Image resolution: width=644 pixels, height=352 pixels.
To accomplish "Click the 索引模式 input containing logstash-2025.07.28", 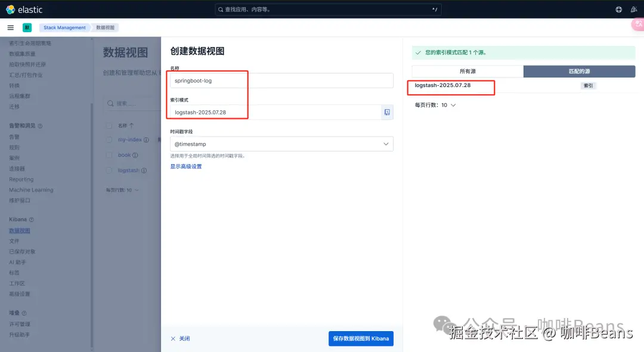I will coord(276,112).
